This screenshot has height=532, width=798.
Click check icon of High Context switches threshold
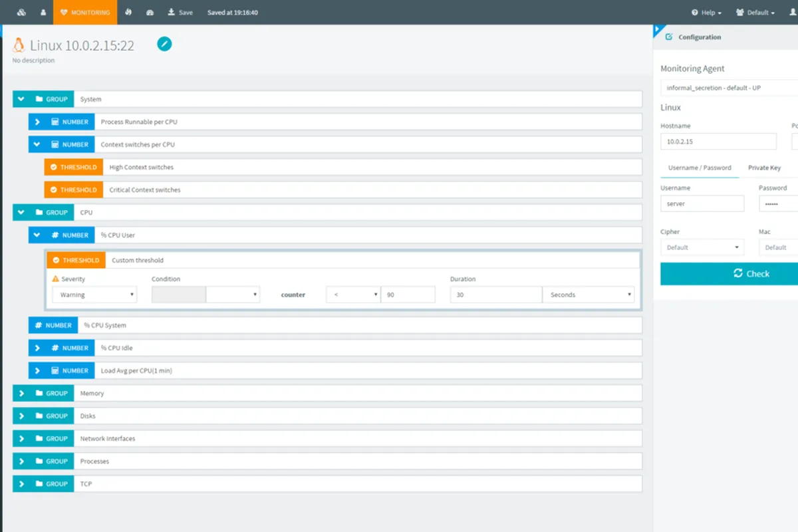tap(53, 167)
